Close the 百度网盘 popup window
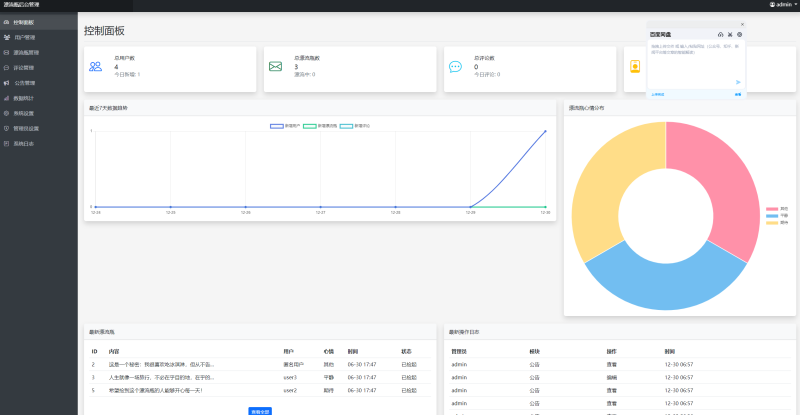This screenshot has width=800, height=415. point(742,24)
